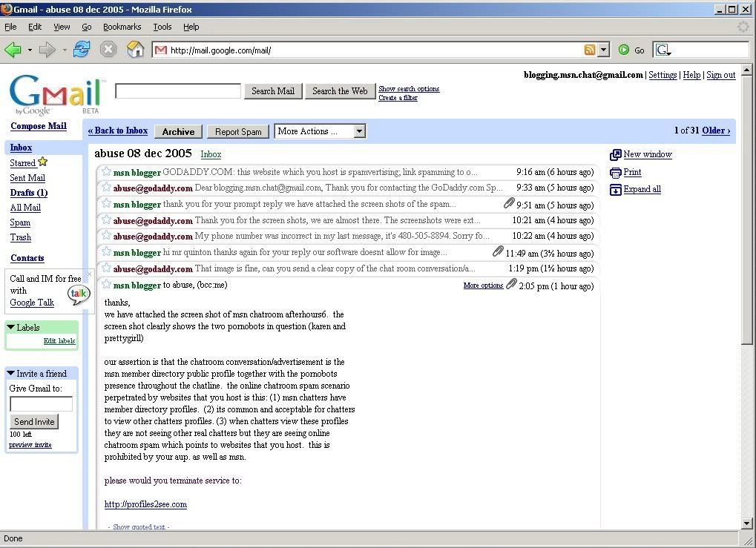756x548 pixels.
Task: Click the New window icon
Action: [x=615, y=155]
